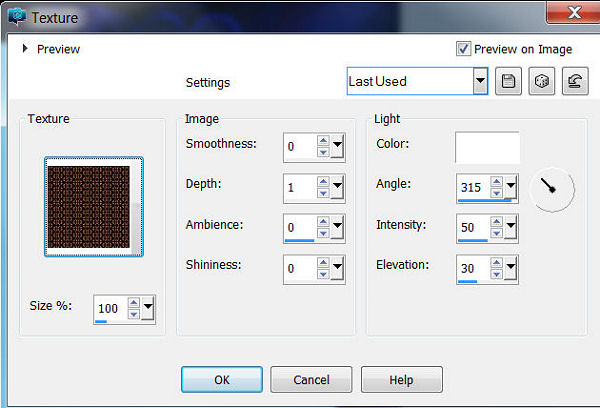The image size is (600, 408).
Task: Open the Depth slider dropdown arrow
Action: pos(337,186)
